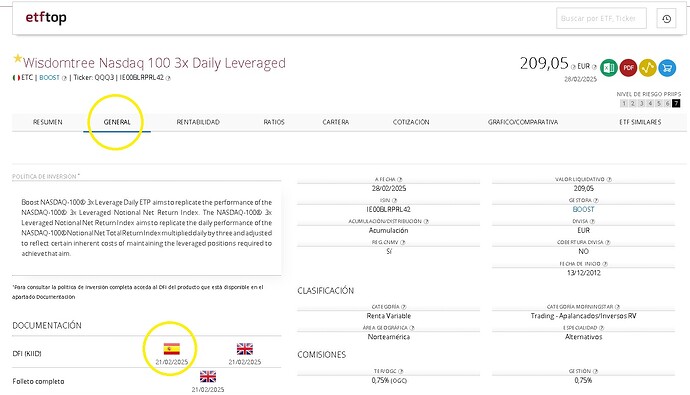Click the Wisdomtree Nasdaq 100 3x title

[154, 63]
